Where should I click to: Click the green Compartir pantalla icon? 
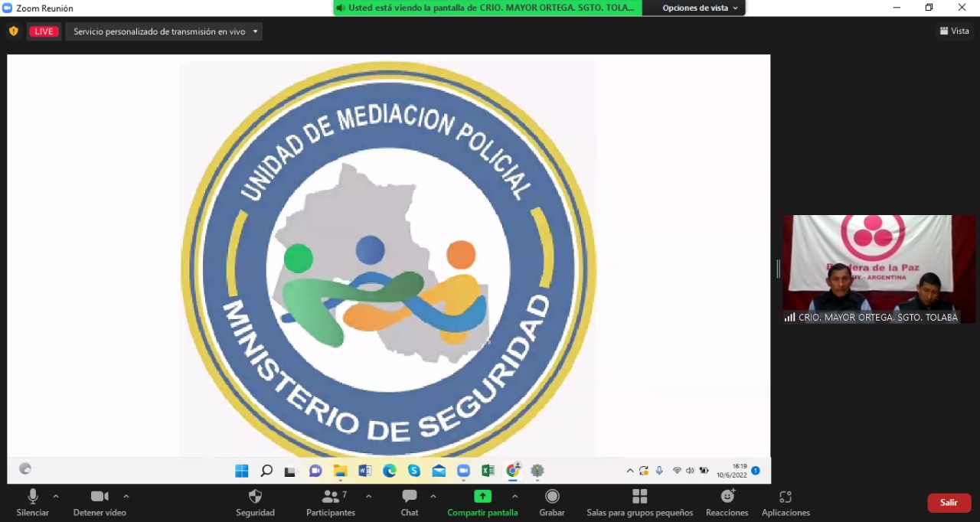click(482, 497)
